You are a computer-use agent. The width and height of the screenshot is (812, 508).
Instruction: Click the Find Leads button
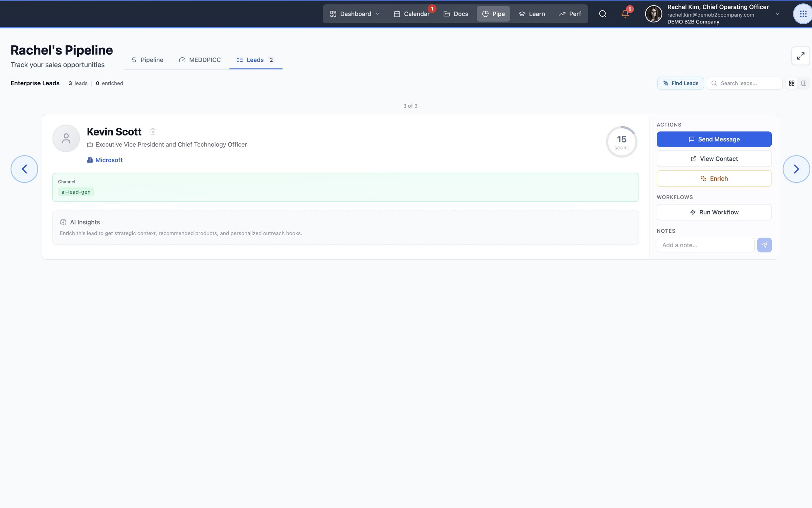tap(680, 83)
